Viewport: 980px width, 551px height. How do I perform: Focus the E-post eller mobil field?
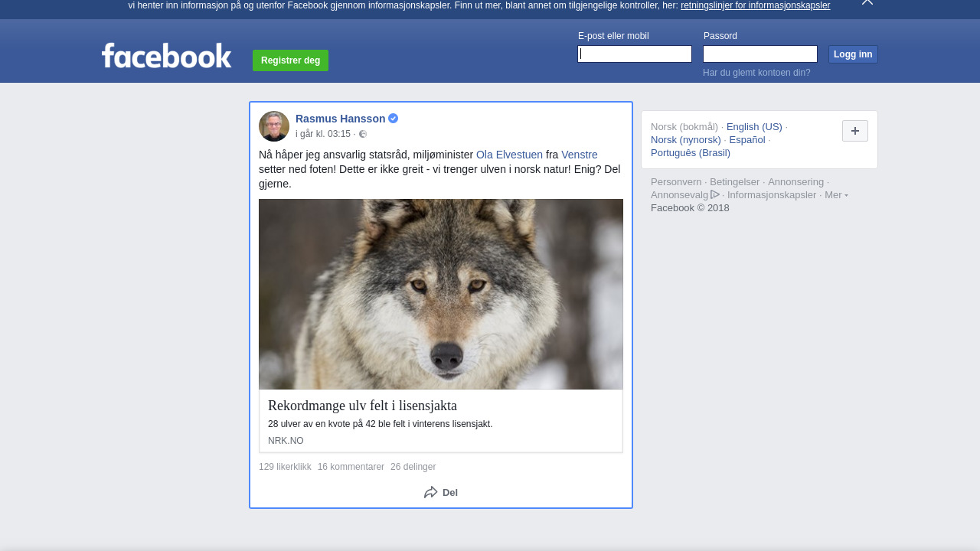(x=635, y=54)
